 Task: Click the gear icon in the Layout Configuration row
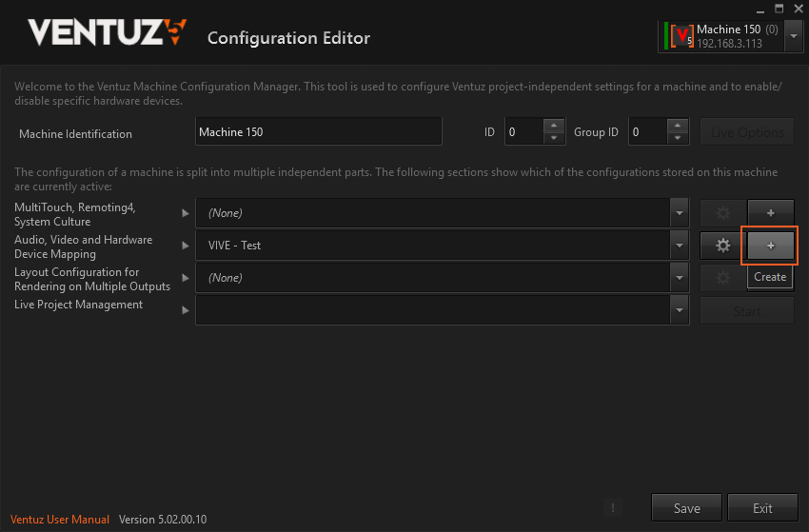[x=722, y=278]
